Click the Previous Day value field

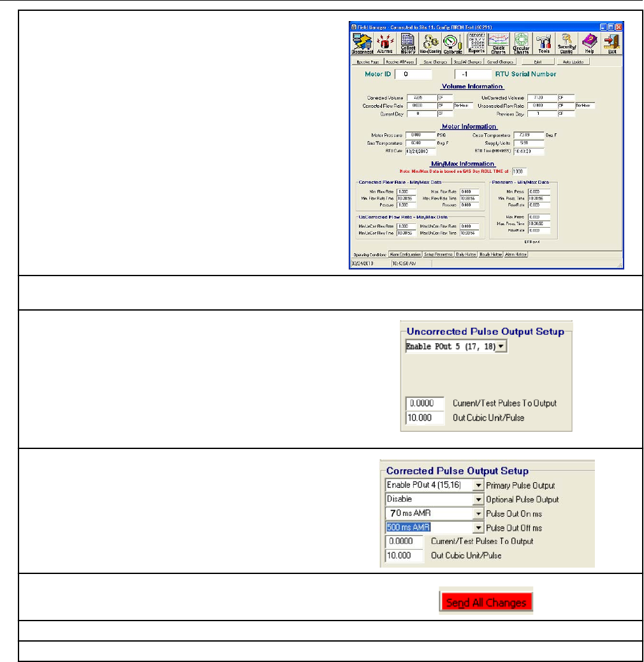pos(542,114)
